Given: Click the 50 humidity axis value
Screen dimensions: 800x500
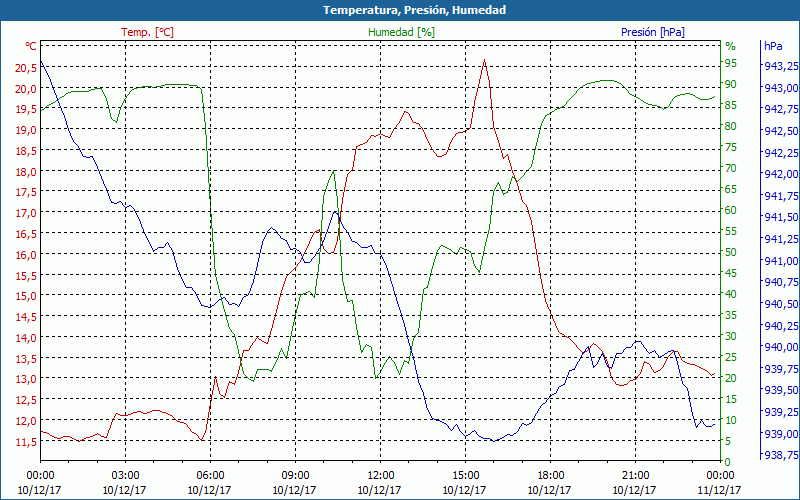Looking at the screenshot, I should (731, 252).
